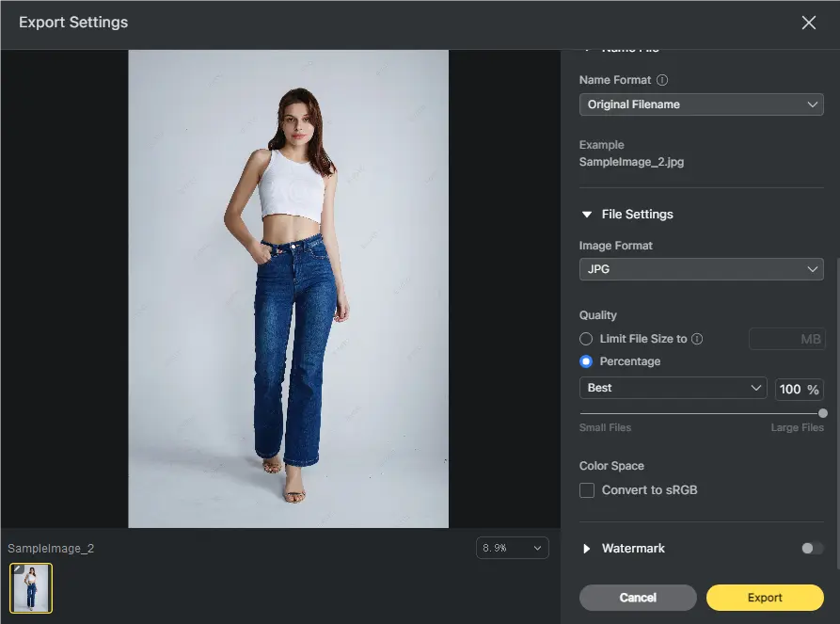Click the yellow Export button
The image size is (840, 624).
765,598
